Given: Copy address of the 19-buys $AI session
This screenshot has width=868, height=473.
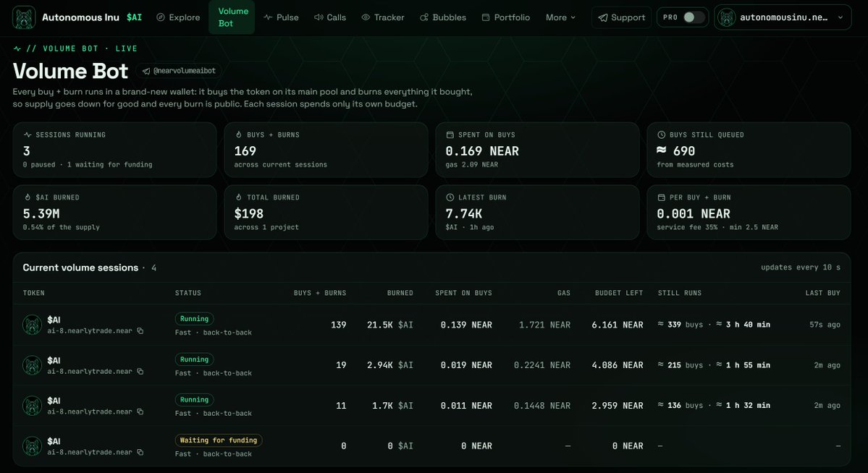Looking at the screenshot, I should point(140,371).
